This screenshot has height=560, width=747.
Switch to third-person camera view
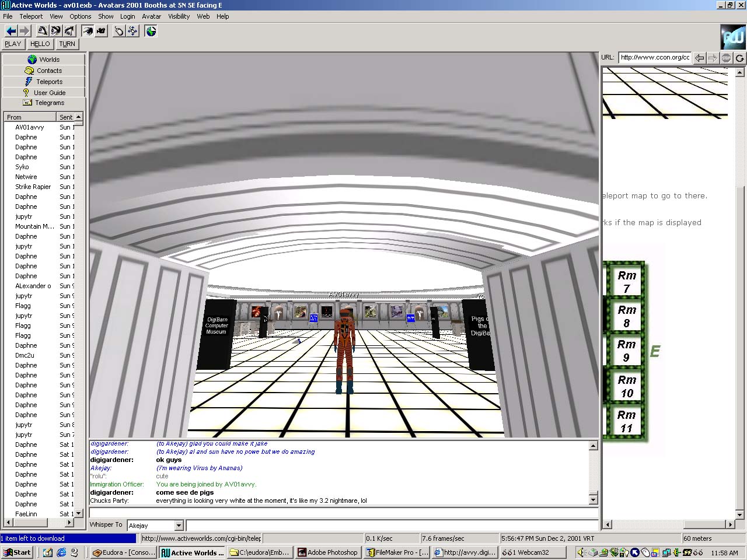click(x=102, y=31)
